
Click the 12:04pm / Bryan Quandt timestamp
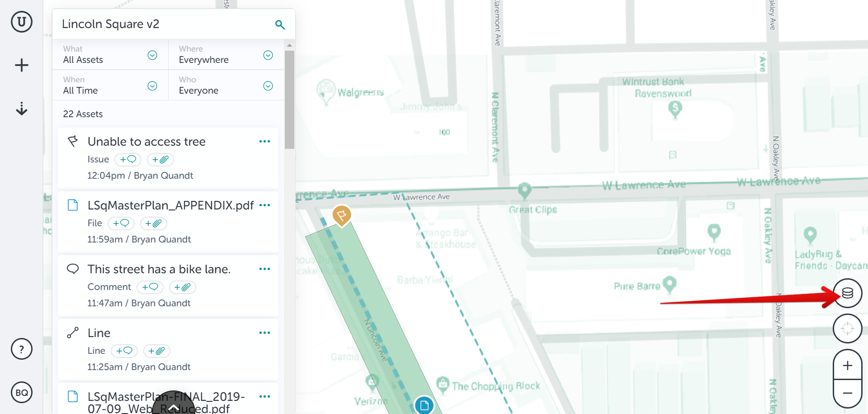(140, 176)
